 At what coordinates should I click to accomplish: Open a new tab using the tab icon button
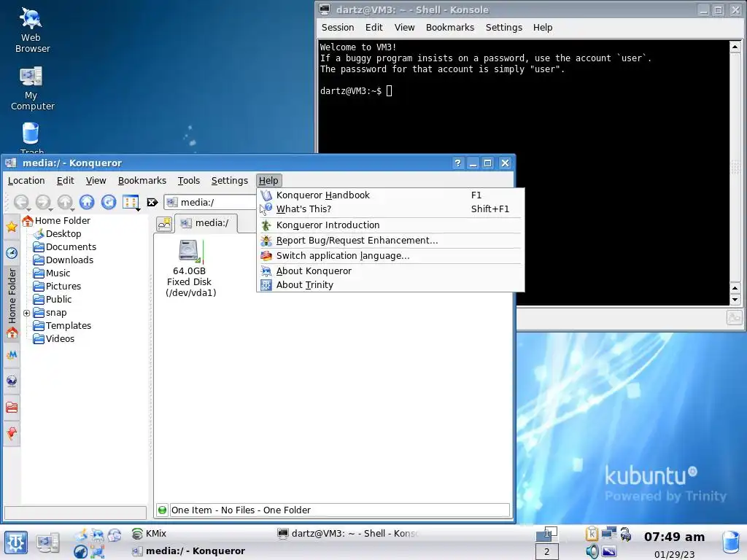[x=164, y=224]
